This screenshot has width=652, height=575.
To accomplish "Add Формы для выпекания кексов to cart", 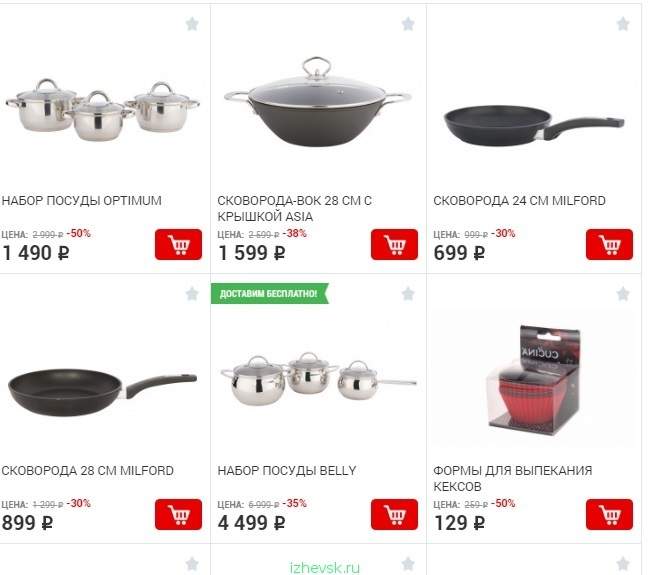I will coord(609,515).
